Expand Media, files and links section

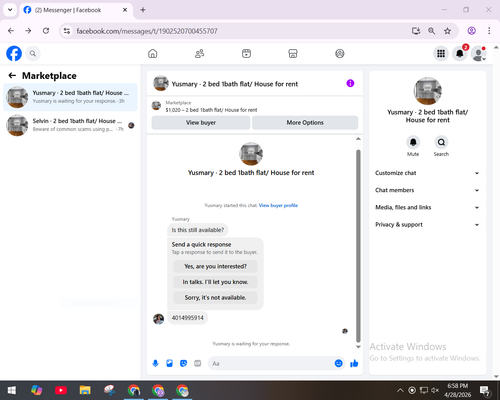(427, 207)
